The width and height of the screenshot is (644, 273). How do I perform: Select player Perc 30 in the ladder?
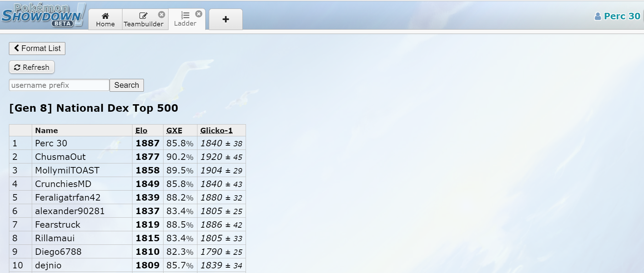(51, 143)
